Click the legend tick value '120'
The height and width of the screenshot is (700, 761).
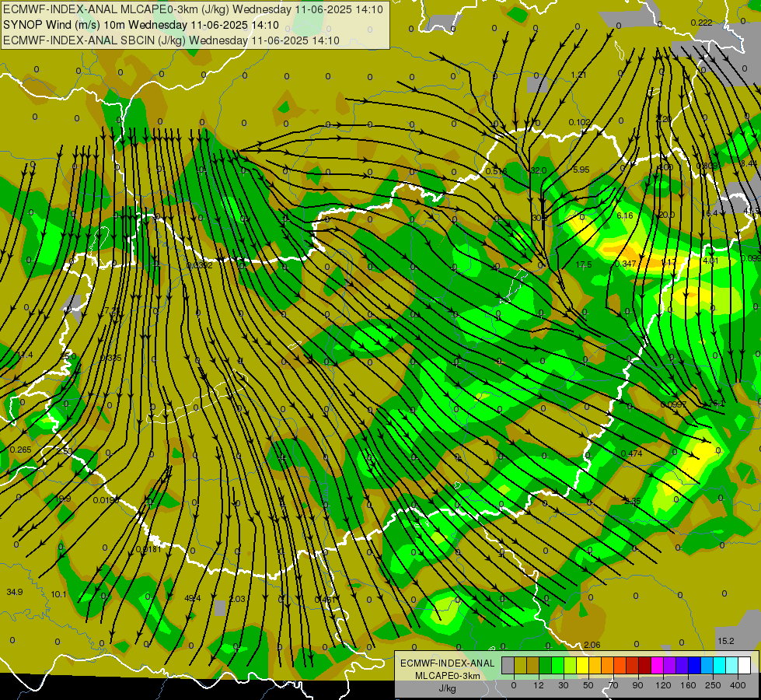tap(663, 685)
